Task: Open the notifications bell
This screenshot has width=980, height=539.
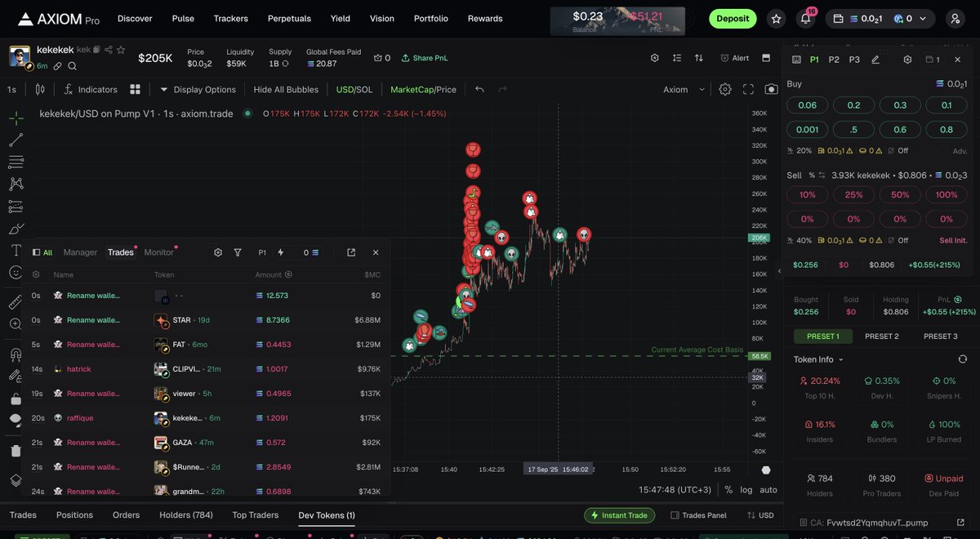Action: [804, 19]
